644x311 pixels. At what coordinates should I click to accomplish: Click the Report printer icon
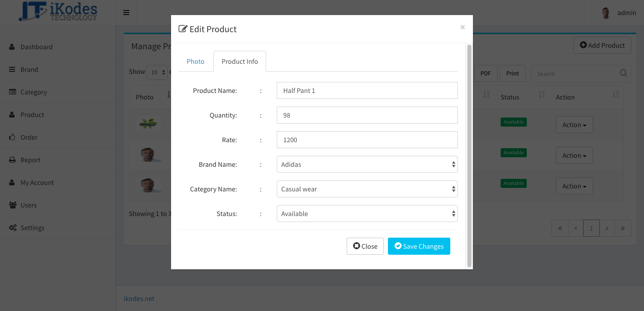coord(12,160)
